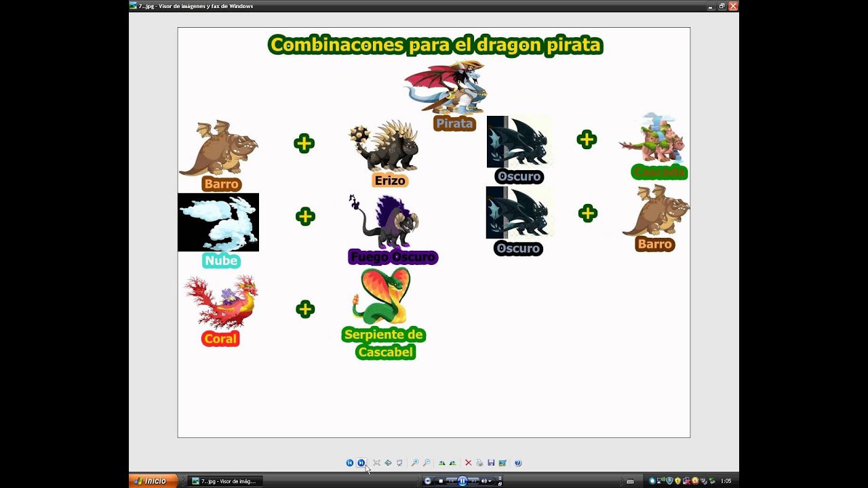Screen dimensions: 868x488
Task: Zoom out of the image
Action: pyautogui.click(x=427, y=463)
